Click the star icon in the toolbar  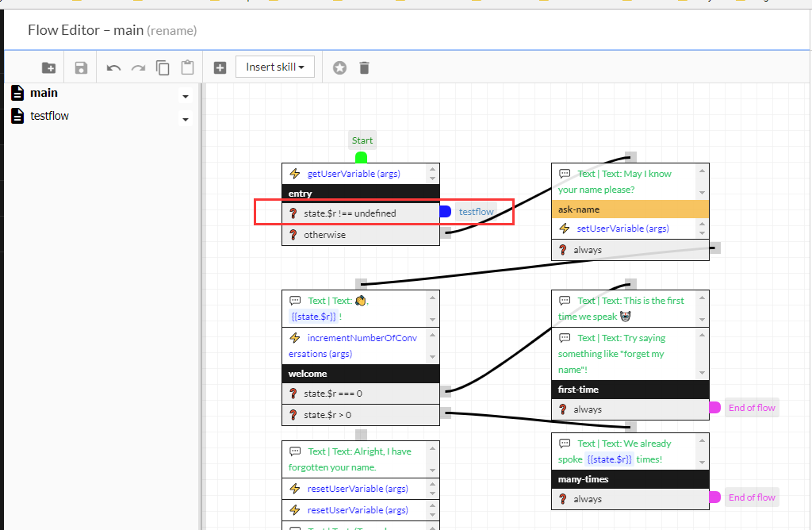tap(339, 67)
